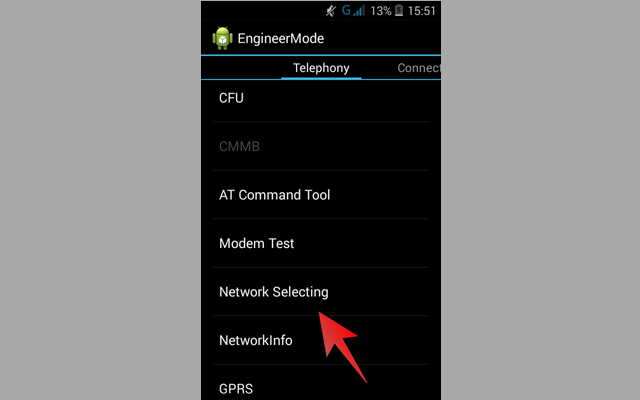Switch to the Connectivity tab
Screen dimensions: 640x400
coord(419,68)
